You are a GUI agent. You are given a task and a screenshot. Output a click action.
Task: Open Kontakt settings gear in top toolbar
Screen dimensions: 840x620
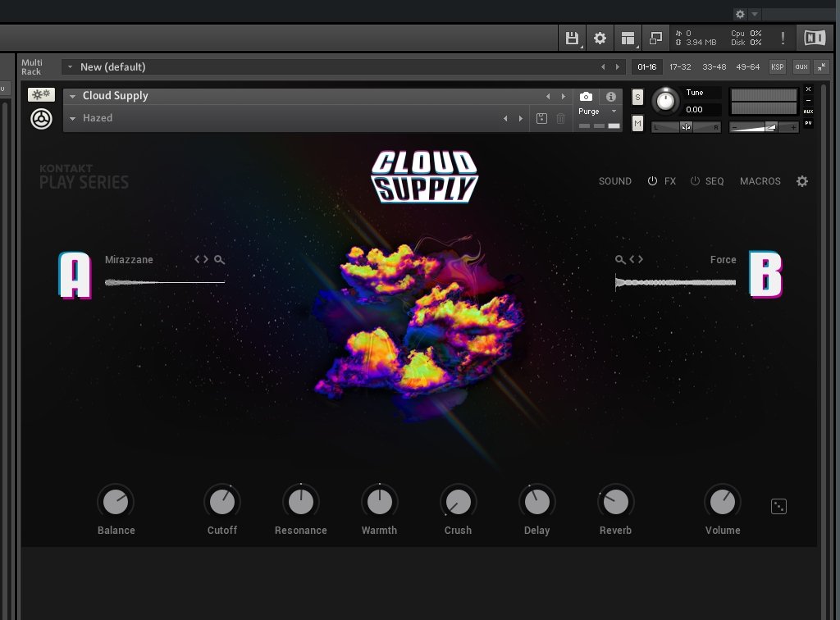600,38
